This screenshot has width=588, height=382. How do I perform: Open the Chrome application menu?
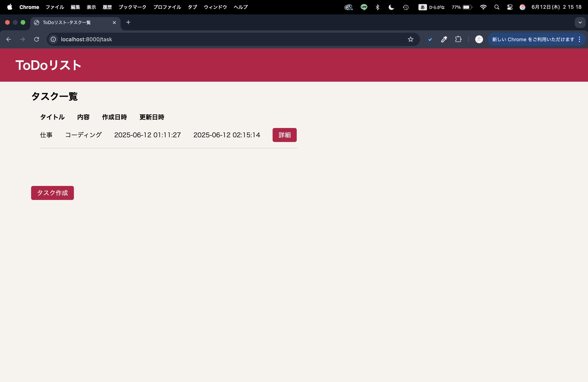[29, 7]
